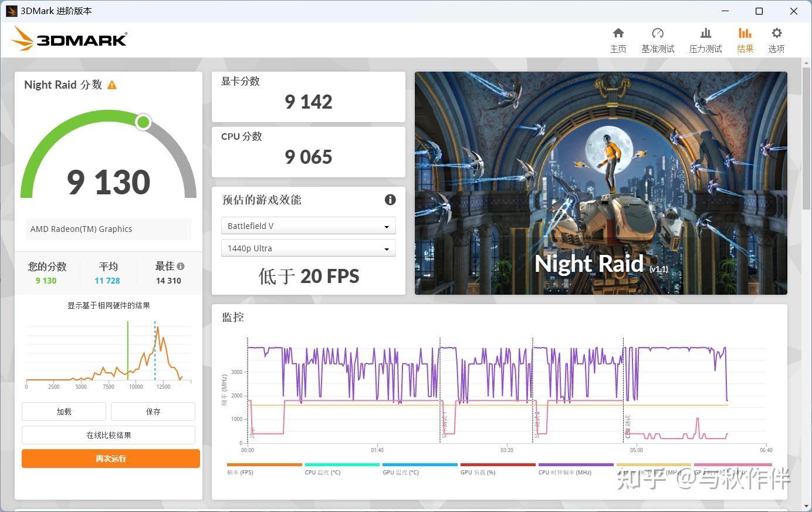Click the 03:20 time label on the chart

(x=507, y=450)
